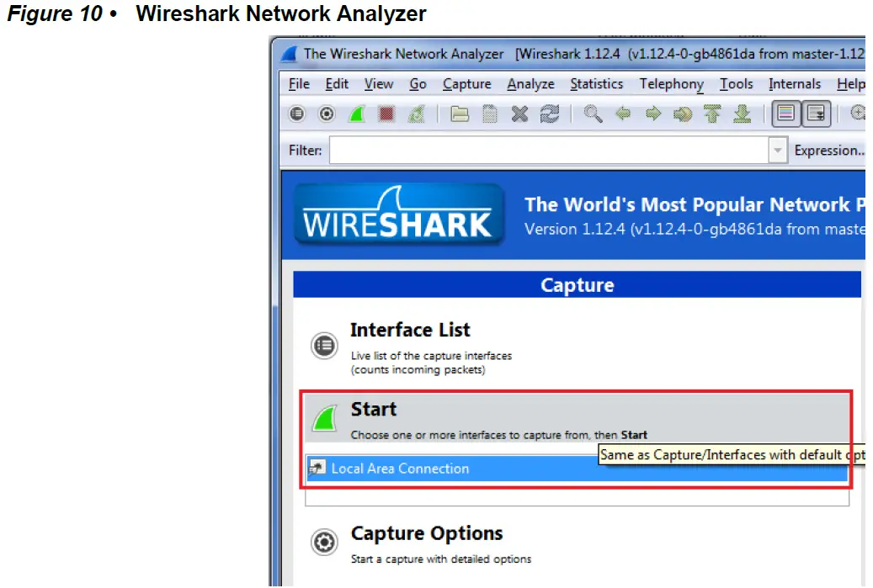Click the Wireshark logo banner
873x588 pixels.
pos(397,215)
